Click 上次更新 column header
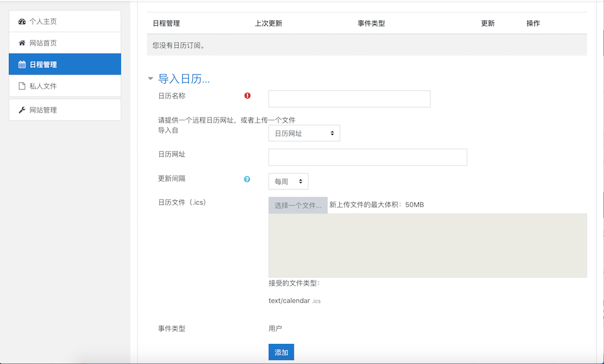This screenshot has height=364, width=604. click(268, 23)
